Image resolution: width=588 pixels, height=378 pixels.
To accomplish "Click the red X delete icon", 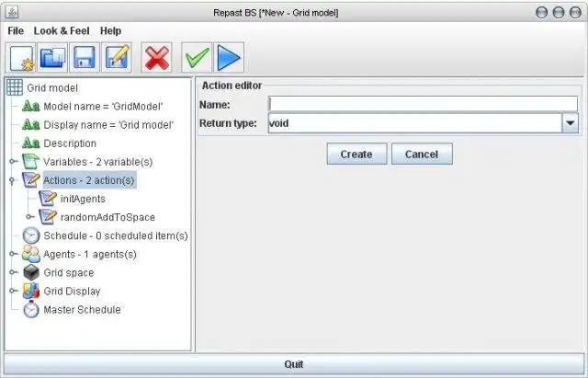I will pos(157,57).
